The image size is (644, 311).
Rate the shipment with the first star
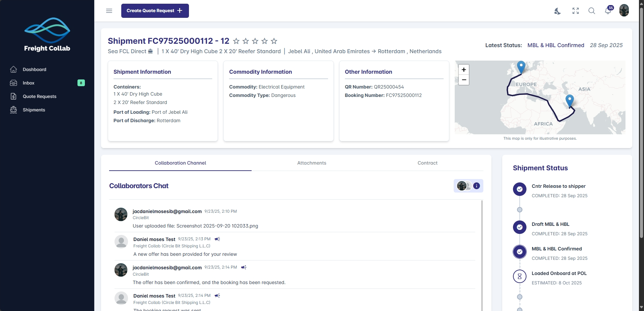click(236, 41)
